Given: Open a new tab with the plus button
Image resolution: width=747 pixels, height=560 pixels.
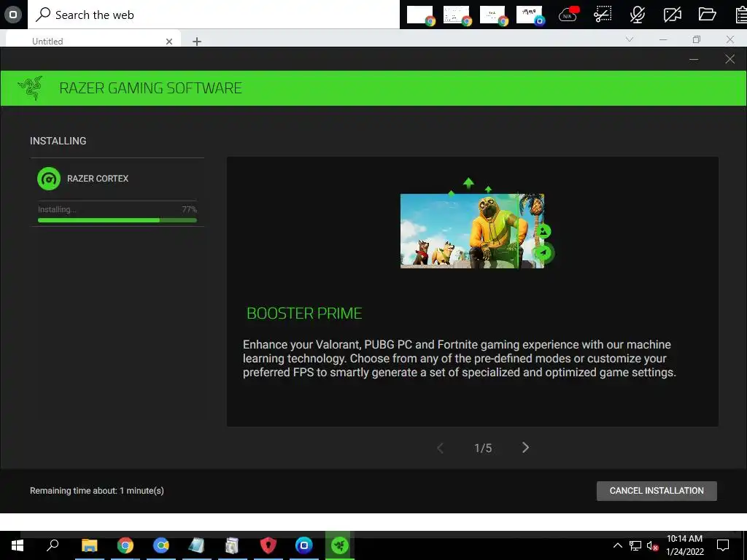Looking at the screenshot, I should tap(197, 42).
